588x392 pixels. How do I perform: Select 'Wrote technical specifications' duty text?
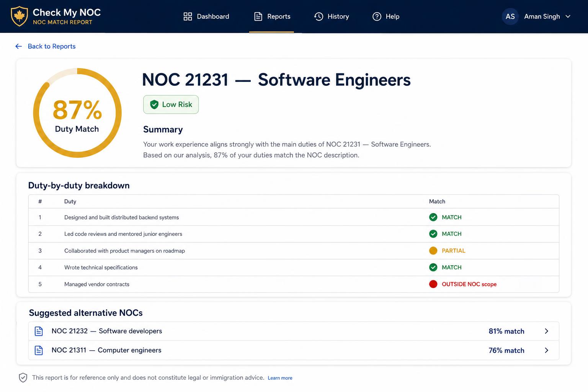pyautogui.click(x=101, y=268)
